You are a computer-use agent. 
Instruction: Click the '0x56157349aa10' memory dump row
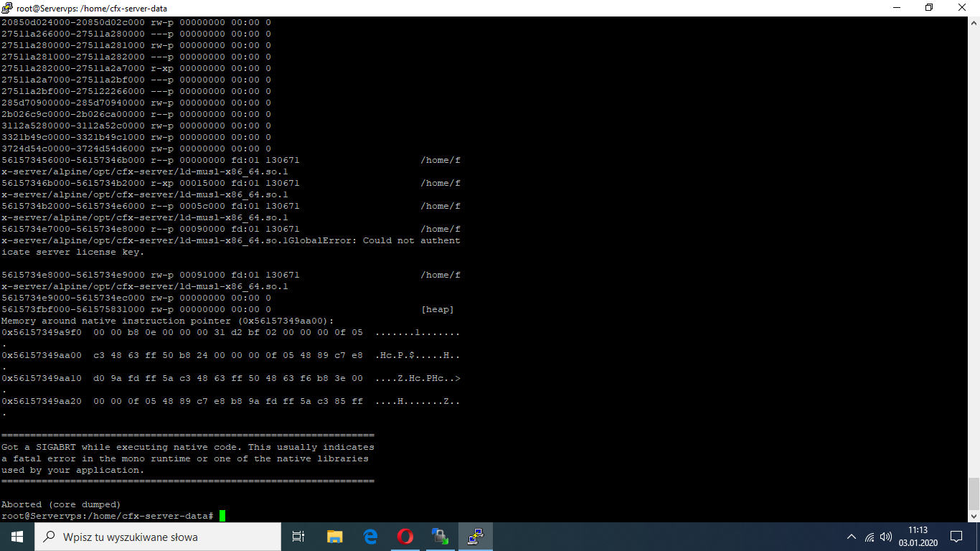[x=231, y=378]
